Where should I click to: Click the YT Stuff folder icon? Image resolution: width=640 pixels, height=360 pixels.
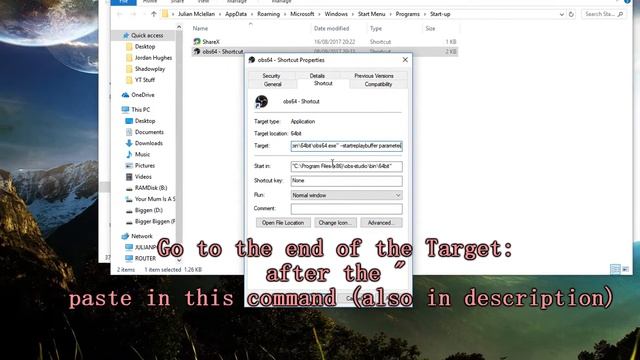pyautogui.click(x=129, y=80)
